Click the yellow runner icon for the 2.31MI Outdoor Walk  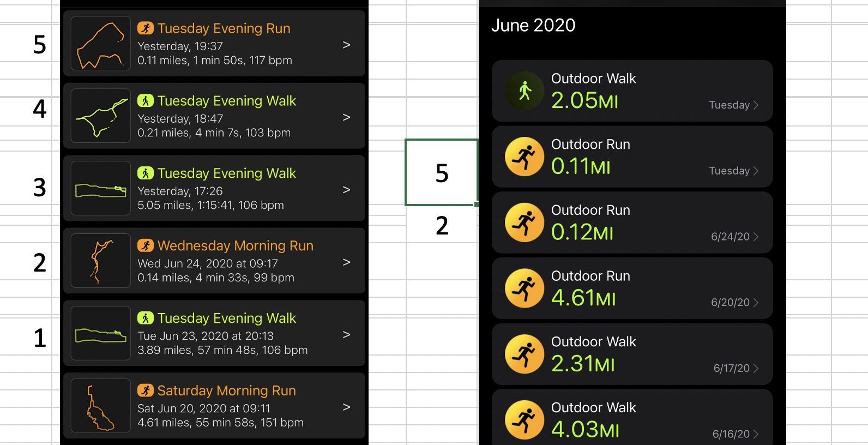[525, 354]
